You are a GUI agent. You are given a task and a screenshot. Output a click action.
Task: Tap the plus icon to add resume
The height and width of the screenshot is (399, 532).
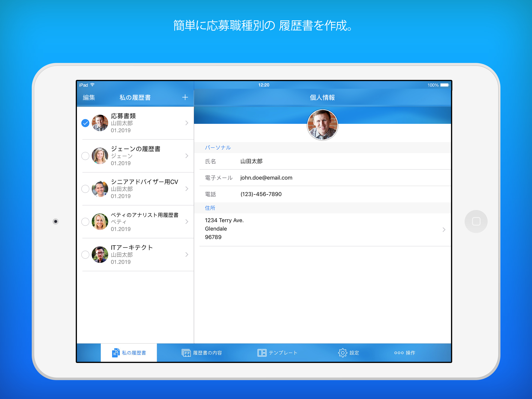pos(185,97)
